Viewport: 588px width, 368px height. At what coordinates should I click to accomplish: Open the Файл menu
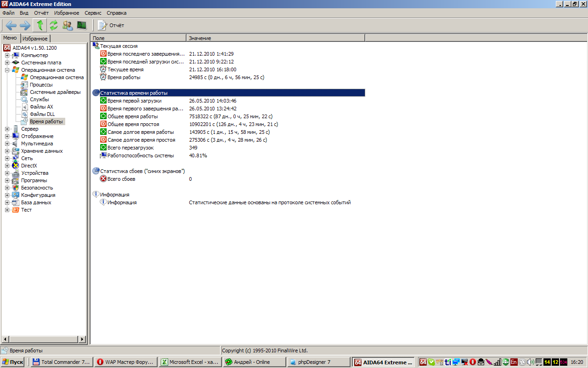click(8, 13)
